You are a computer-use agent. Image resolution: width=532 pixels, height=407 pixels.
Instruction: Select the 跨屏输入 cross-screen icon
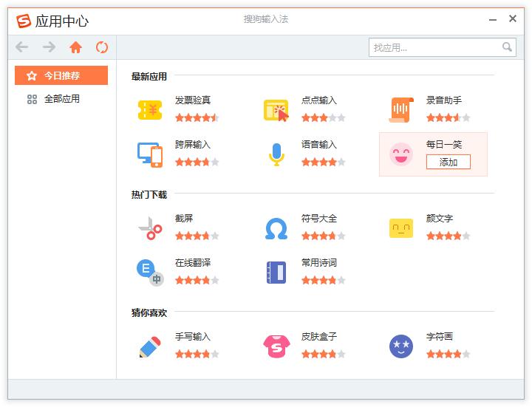(x=150, y=154)
